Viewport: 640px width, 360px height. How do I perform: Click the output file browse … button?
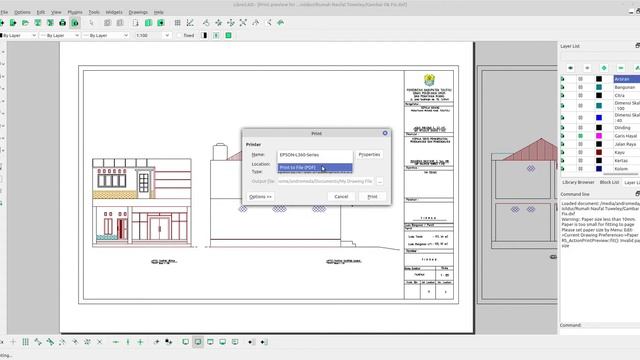pyautogui.click(x=380, y=181)
